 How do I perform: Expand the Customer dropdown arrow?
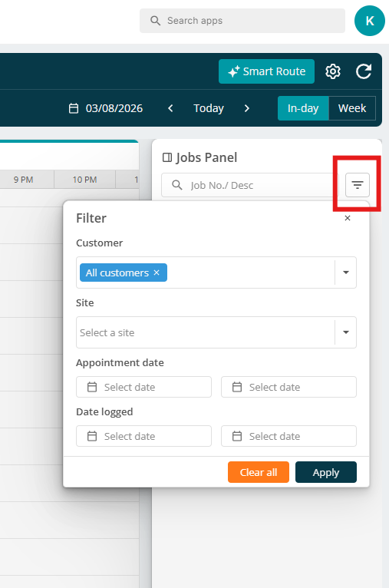346,273
